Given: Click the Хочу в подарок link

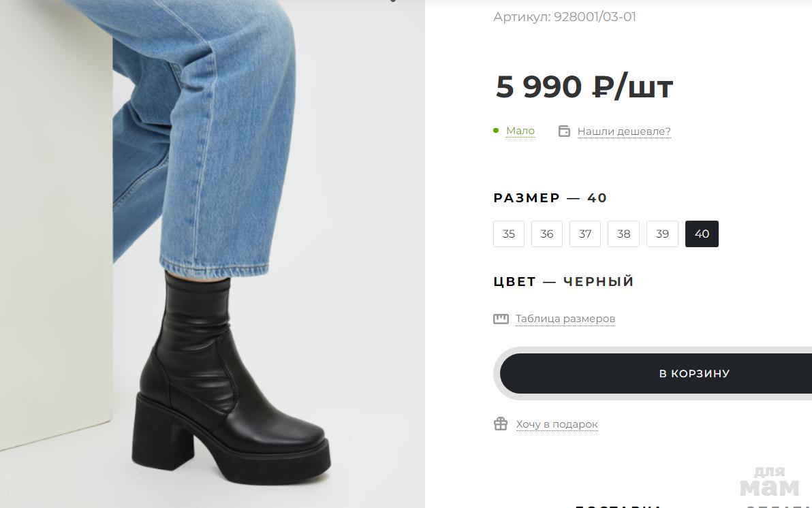Looking at the screenshot, I should [x=557, y=425].
